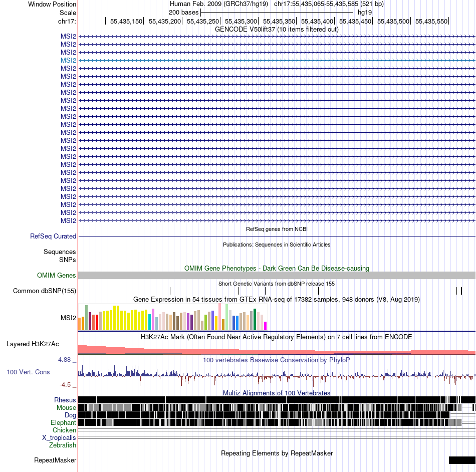Click the gray OMIM Genes bar
Image resolution: width=476 pixels, height=472 pixels.
pyautogui.click(x=277, y=275)
